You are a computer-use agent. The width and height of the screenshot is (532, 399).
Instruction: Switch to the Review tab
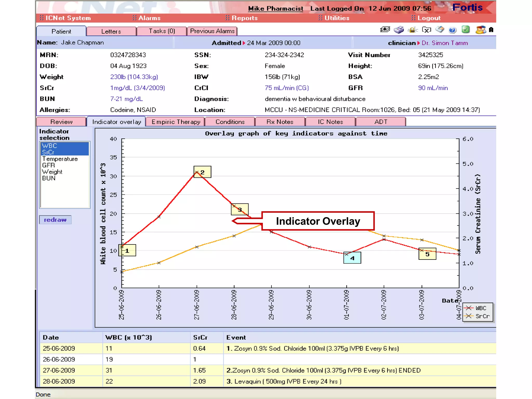point(61,122)
